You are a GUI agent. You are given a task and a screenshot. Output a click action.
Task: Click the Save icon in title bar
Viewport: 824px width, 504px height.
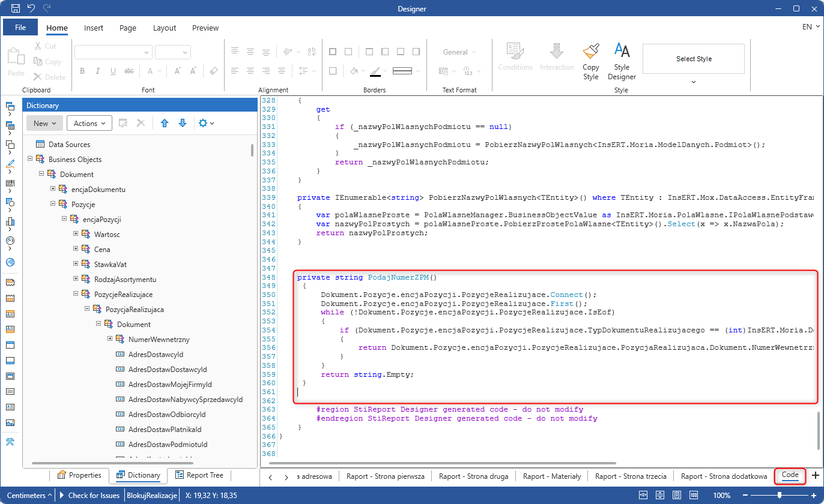click(x=16, y=8)
